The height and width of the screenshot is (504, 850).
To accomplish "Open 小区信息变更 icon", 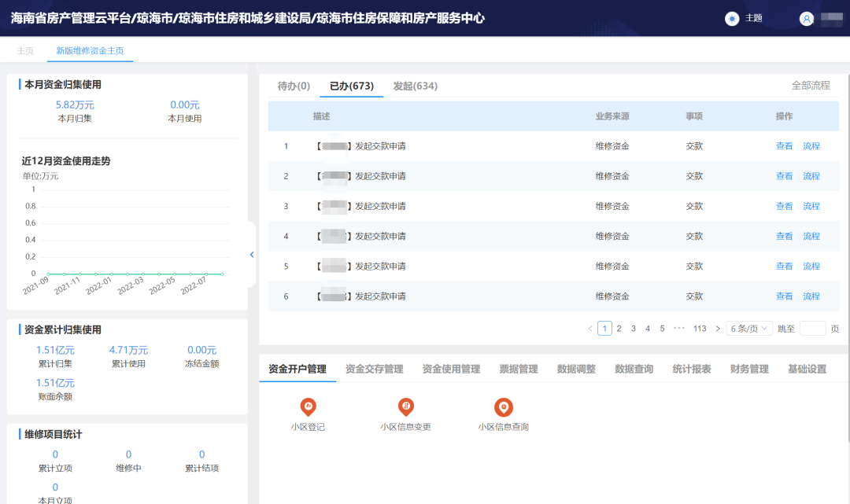I will point(405,407).
